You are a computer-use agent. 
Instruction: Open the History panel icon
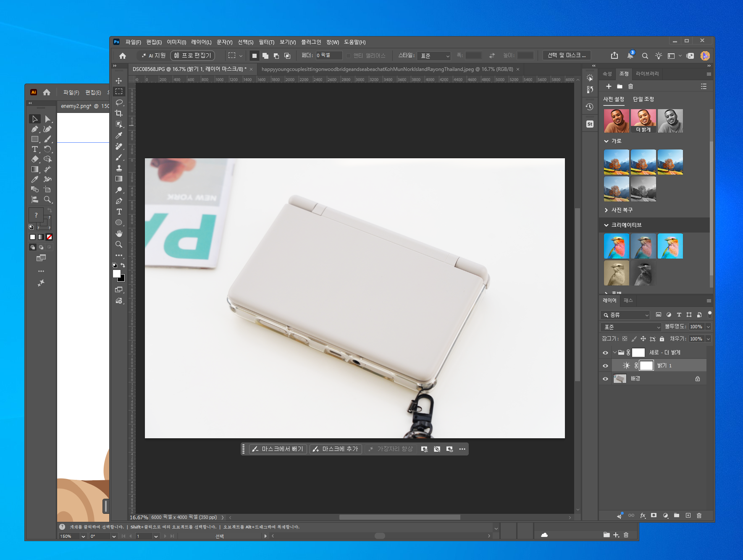(590, 107)
